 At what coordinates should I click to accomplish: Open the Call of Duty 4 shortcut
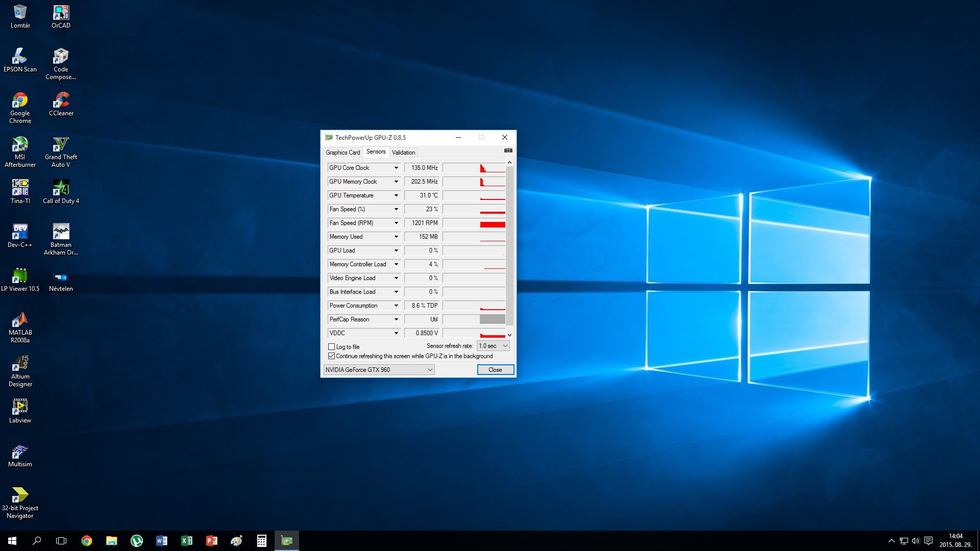(x=61, y=192)
